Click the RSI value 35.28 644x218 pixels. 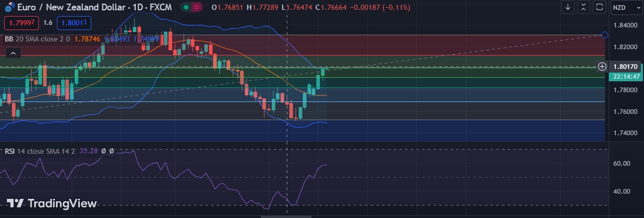tap(89, 151)
